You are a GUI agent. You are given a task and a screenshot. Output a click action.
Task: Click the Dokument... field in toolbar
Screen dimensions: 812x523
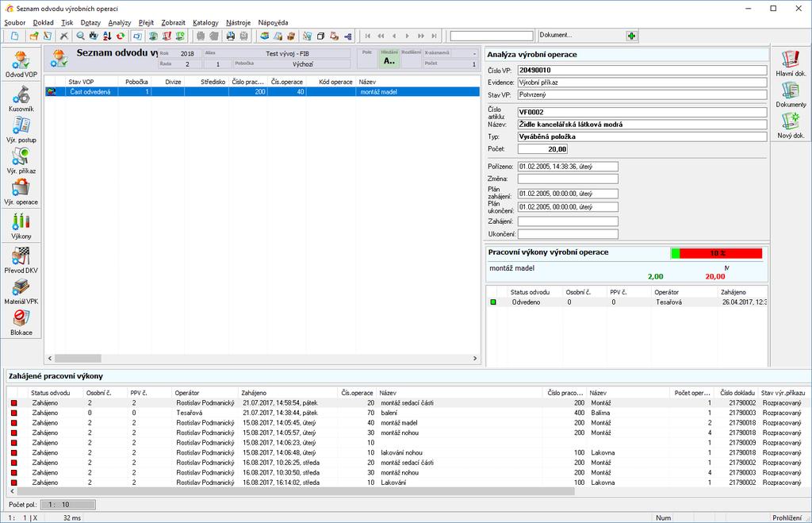[x=581, y=35]
